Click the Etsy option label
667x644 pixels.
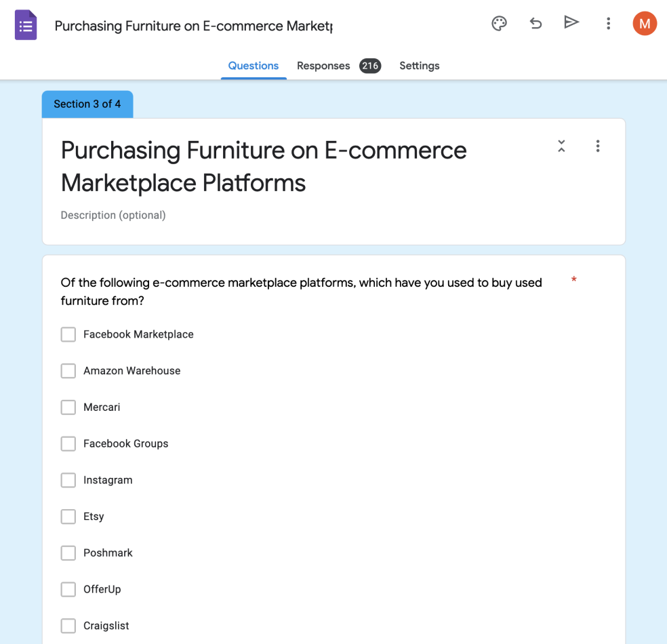tap(94, 517)
